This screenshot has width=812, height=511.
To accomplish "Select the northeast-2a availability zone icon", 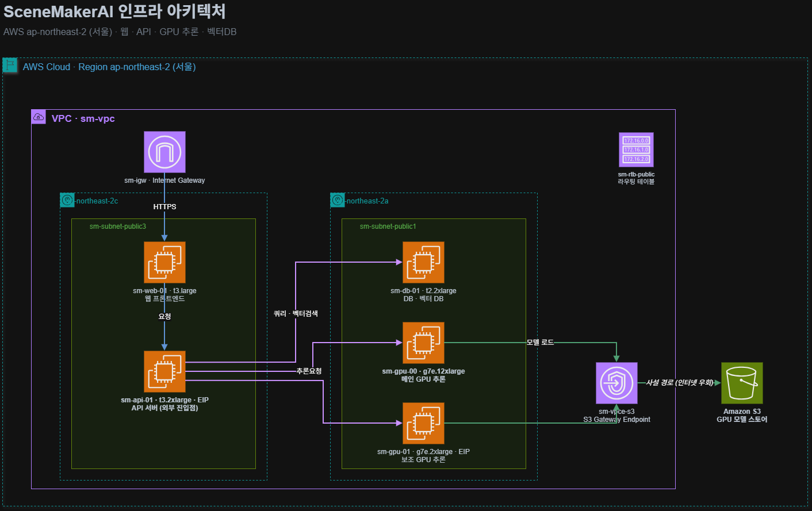I will coord(338,200).
